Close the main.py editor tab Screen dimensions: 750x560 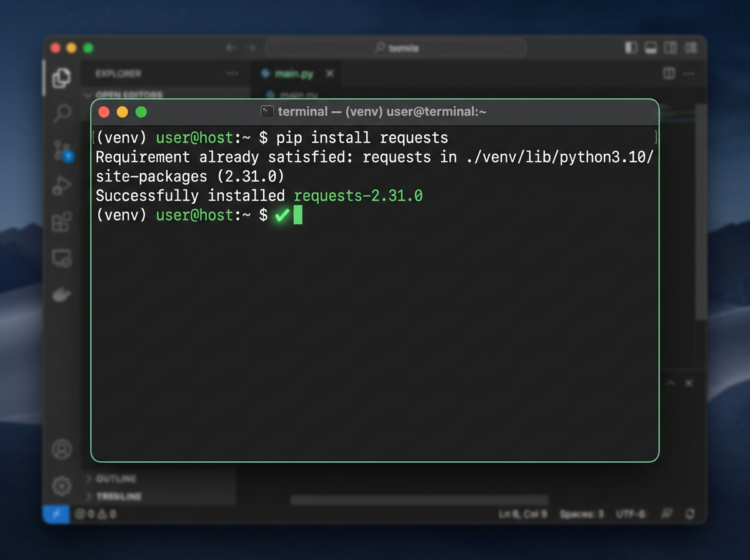(330, 74)
